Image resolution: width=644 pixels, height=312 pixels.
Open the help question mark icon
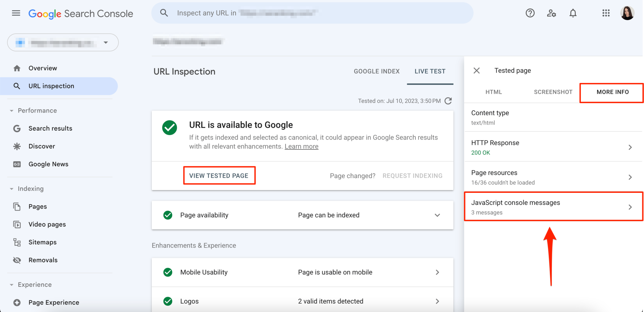click(530, 13)
